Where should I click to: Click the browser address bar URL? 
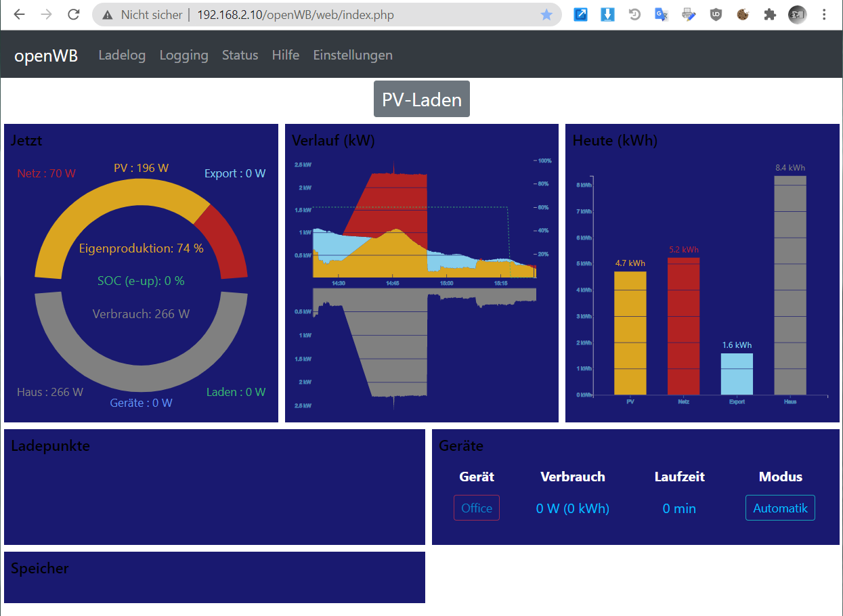pyautogui.click(x=295, y=15)
